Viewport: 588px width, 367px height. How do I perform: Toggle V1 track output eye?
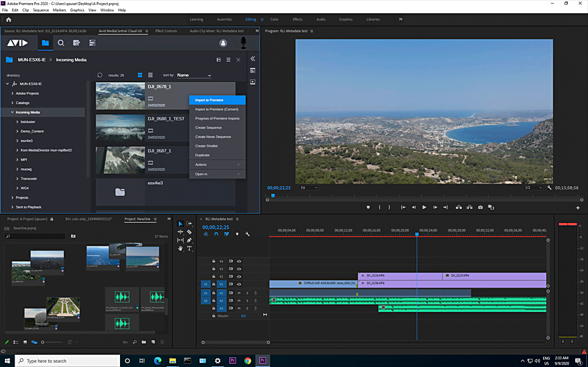239,284
